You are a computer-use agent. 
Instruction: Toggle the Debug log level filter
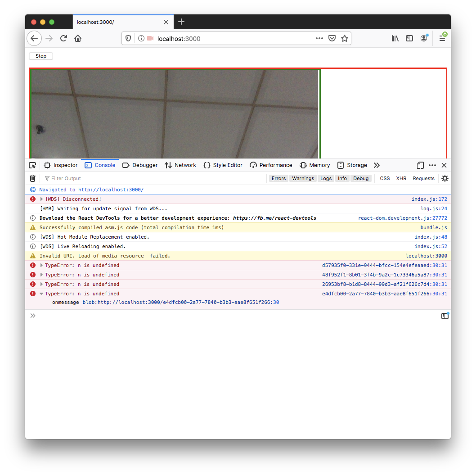361,178
